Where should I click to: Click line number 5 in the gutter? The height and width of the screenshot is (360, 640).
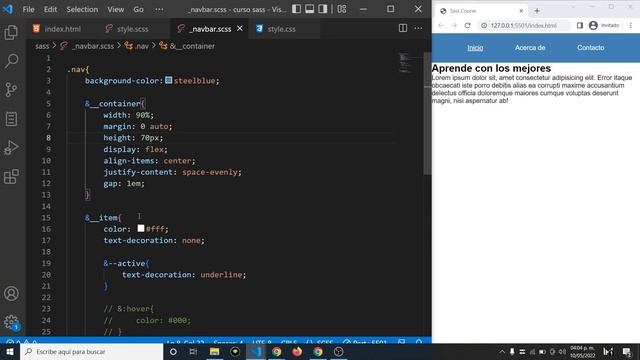pyautogui.click(x=48, y=104)
